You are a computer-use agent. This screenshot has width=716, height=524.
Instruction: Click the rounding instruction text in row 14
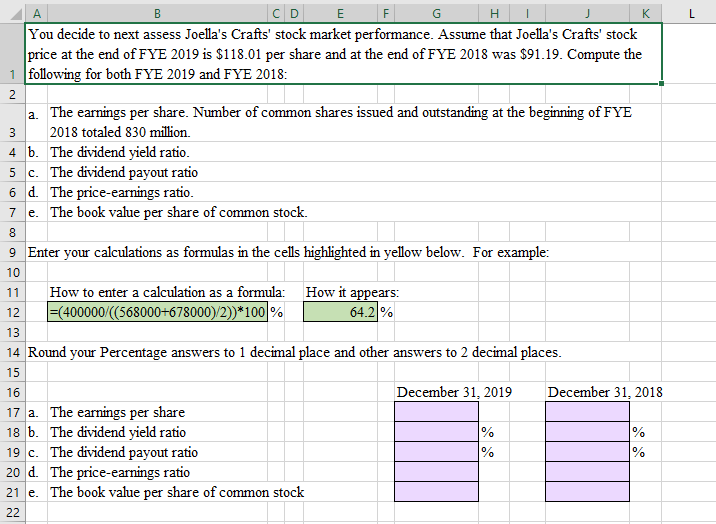coord(295,352)
